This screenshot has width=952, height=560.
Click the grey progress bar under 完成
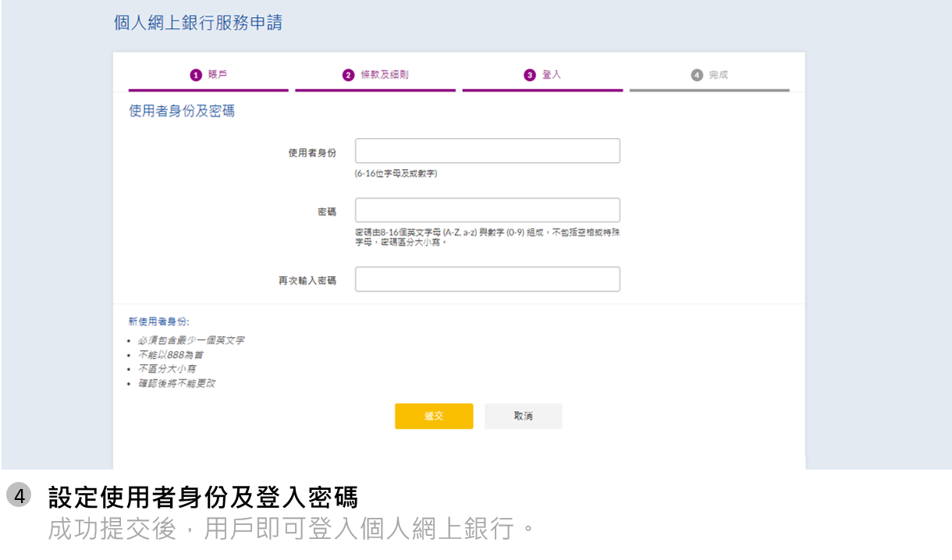(709, 90)
